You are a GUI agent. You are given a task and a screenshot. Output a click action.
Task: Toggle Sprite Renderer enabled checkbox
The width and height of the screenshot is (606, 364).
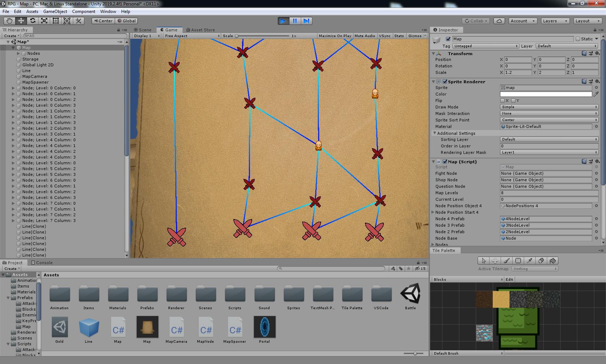tap(445, 81)
